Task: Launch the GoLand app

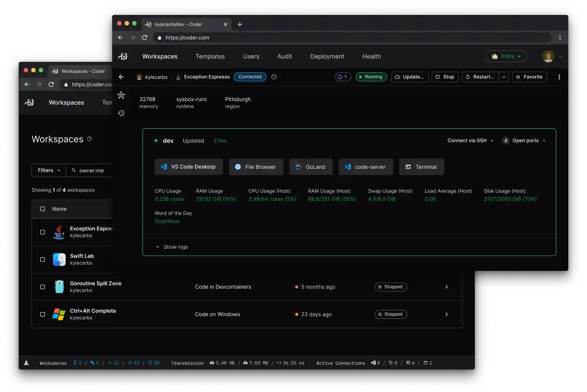Action: click(x=310, y=167)
